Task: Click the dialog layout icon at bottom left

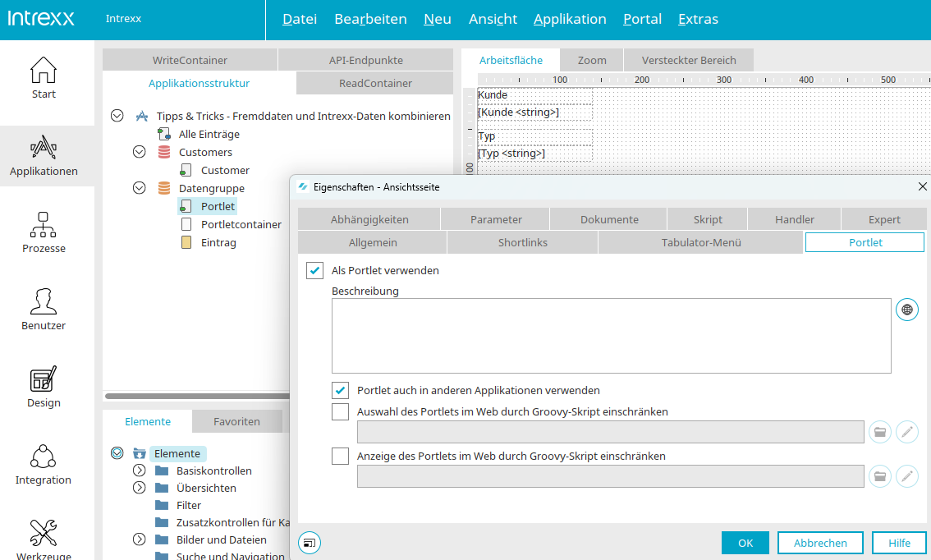Action: click(x=310, y=543)
